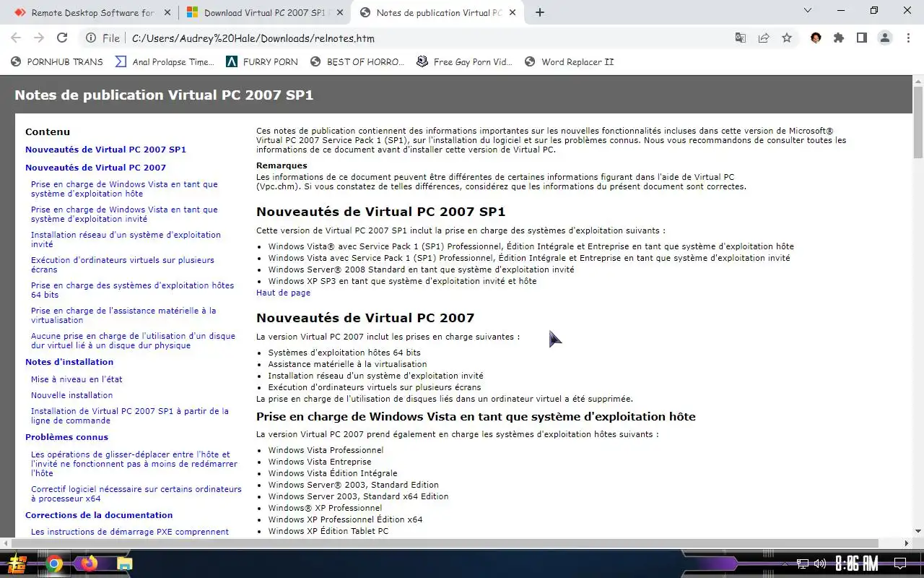Viewport: 924px width, 578px height.
Task: Close the Download Virtual PC 2007 tab
Action: click(x=339, y=12)
